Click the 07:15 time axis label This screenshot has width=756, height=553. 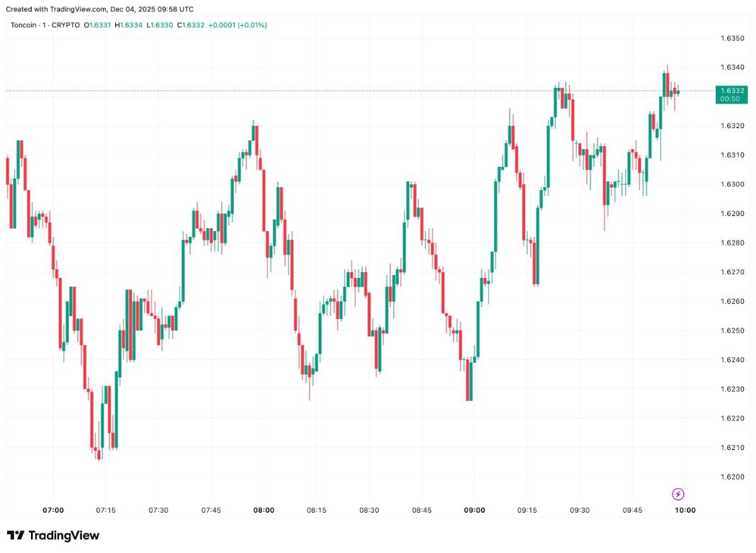106,510
